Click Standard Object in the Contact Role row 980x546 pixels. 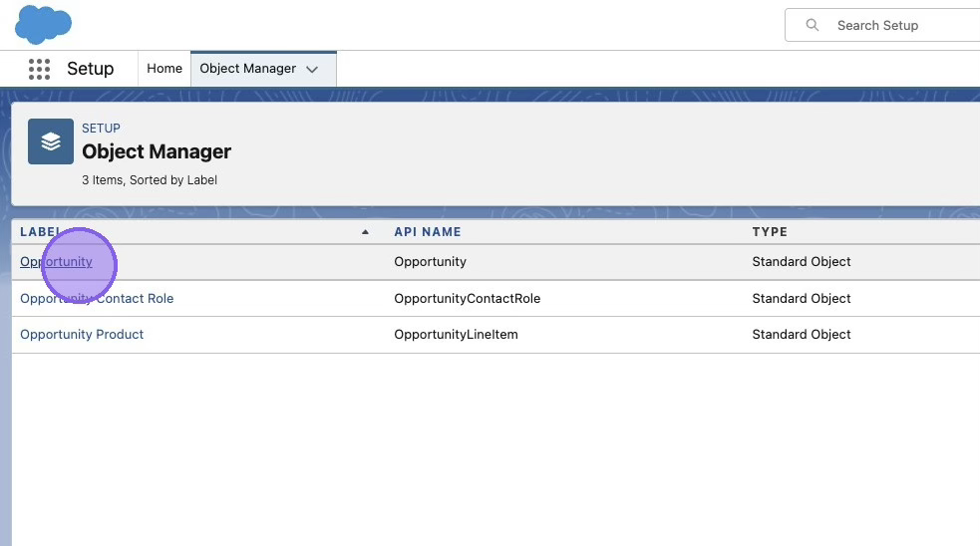(802, 299)
